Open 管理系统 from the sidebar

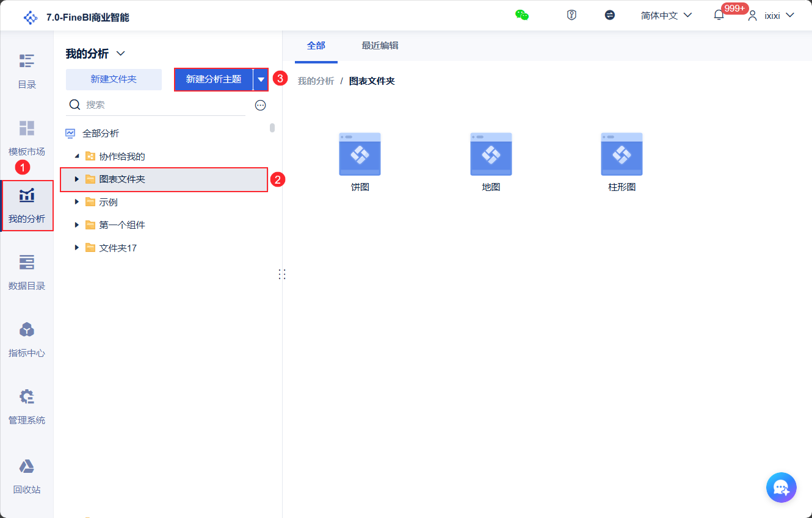pyautogui.click(x=27, y=407)
